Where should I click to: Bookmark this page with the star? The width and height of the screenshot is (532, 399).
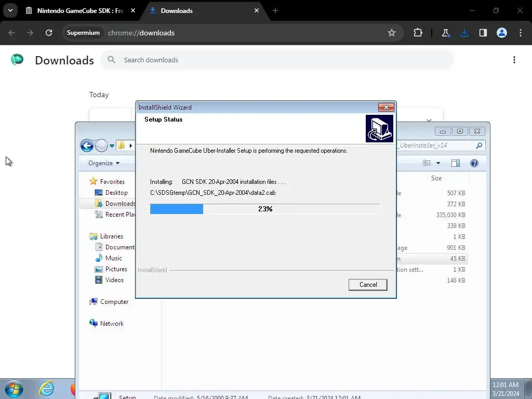coord(392,33)
